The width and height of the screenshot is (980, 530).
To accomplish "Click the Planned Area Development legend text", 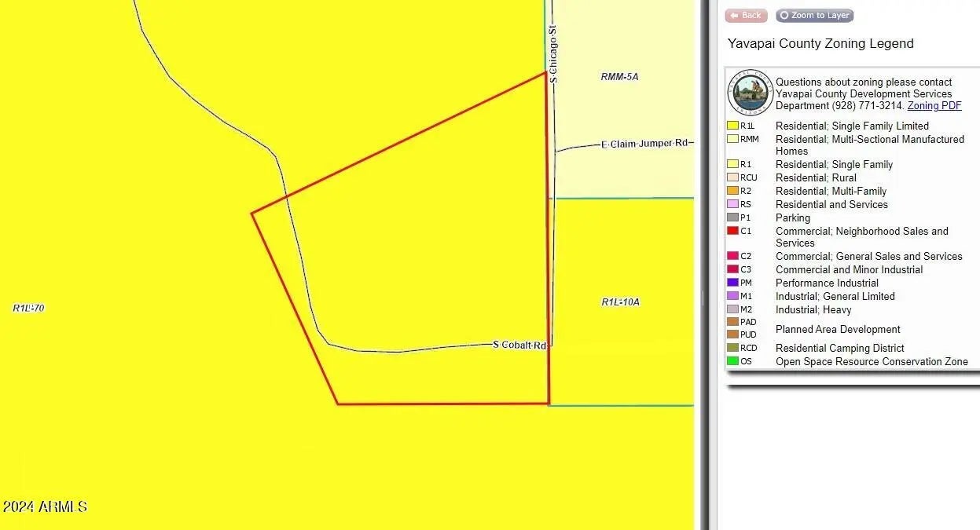I will pyautogui.click(x=838, y=330).
